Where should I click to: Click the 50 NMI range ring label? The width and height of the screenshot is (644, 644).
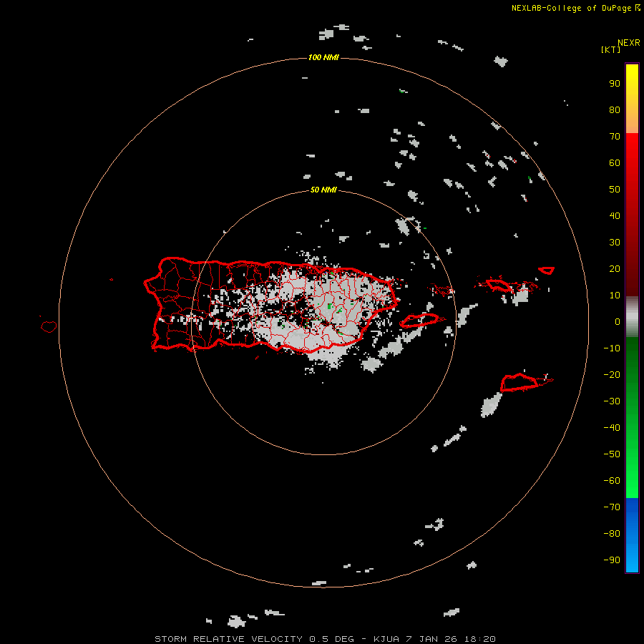click(x=323, y=190)
